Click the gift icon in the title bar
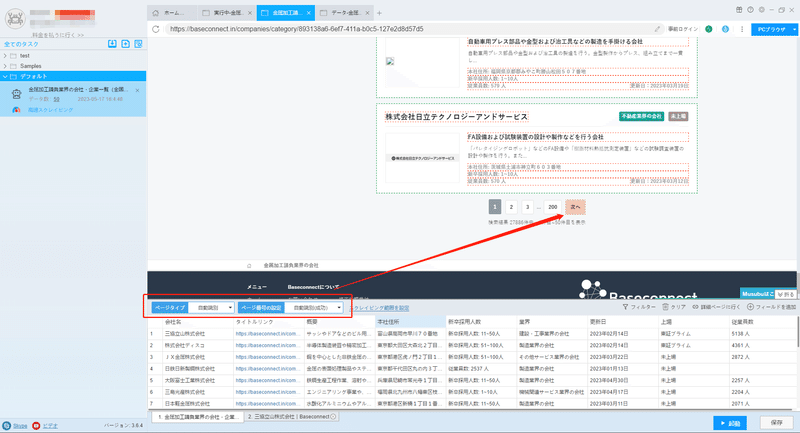 pos(739,10)
